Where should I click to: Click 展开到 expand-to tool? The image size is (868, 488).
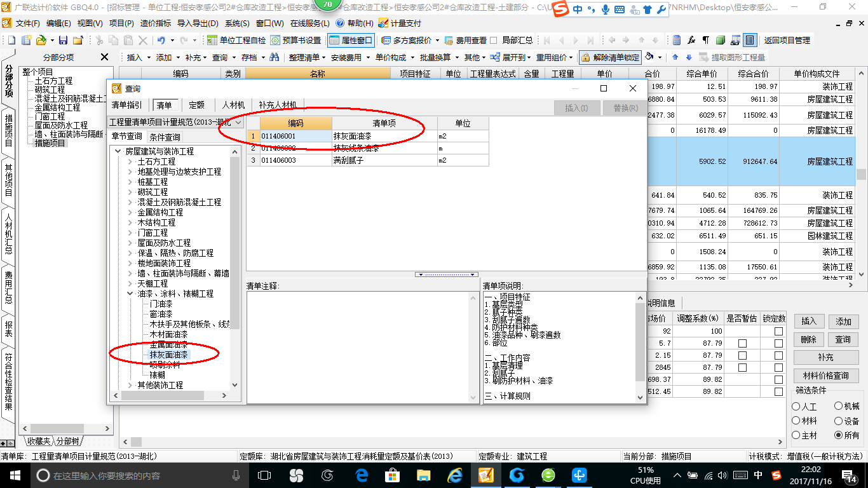pyautogui.click(x=512, y=57)
